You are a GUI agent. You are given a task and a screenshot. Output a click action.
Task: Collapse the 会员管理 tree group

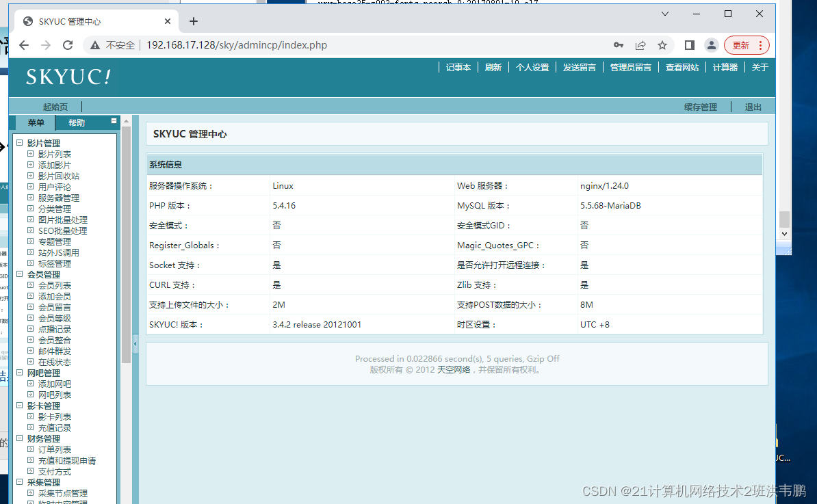pyautogui.click(x=19, y=274)
